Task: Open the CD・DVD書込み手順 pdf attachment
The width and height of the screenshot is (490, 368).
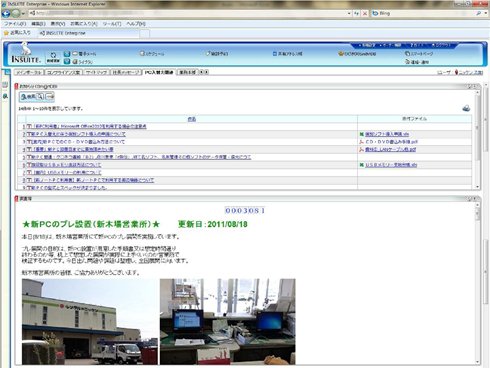Action: pos(391,142)
